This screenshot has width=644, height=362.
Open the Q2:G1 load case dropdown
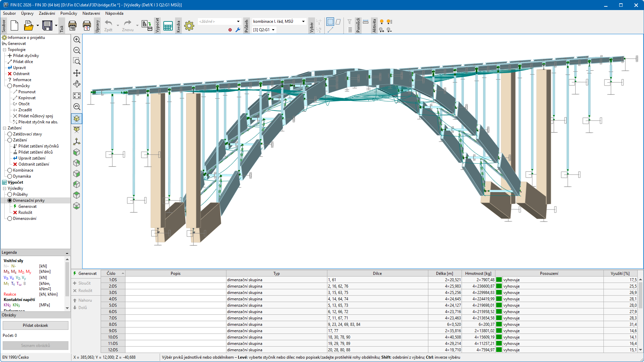coord(273,30)
